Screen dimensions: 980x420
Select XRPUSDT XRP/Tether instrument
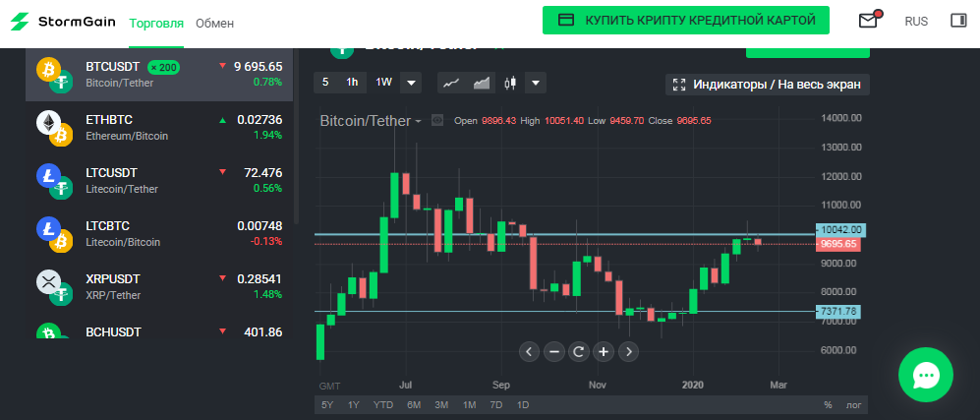coord(159,287)
